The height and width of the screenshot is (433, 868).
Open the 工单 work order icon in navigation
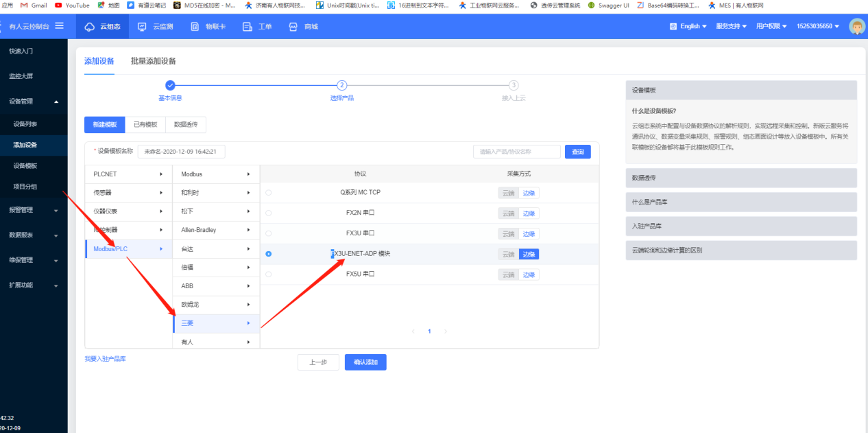coord(248,27)
